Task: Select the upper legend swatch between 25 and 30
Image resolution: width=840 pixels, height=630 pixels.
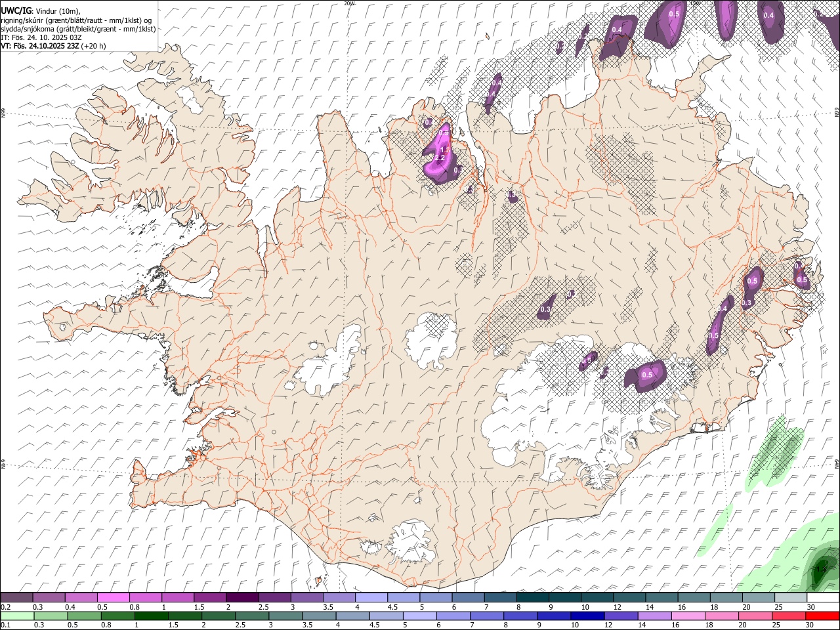Action: [790, 598]
